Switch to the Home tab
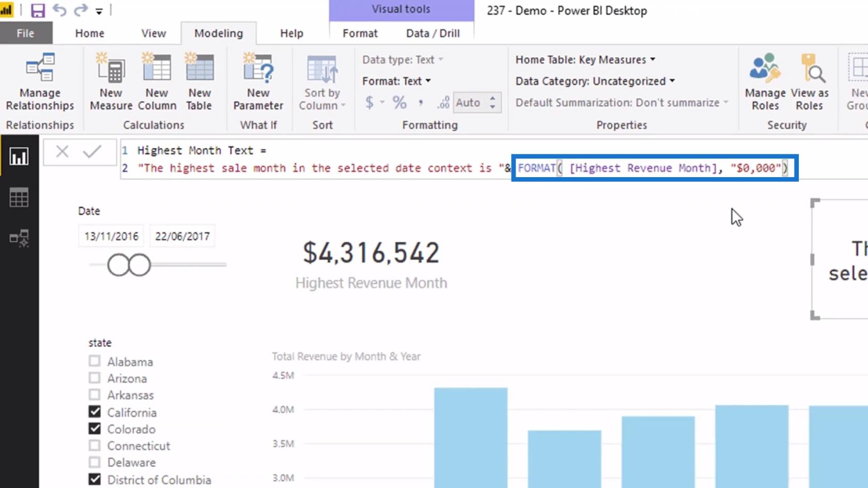Image resolution: width=868 pixels, height=488 pixels. 89,33
